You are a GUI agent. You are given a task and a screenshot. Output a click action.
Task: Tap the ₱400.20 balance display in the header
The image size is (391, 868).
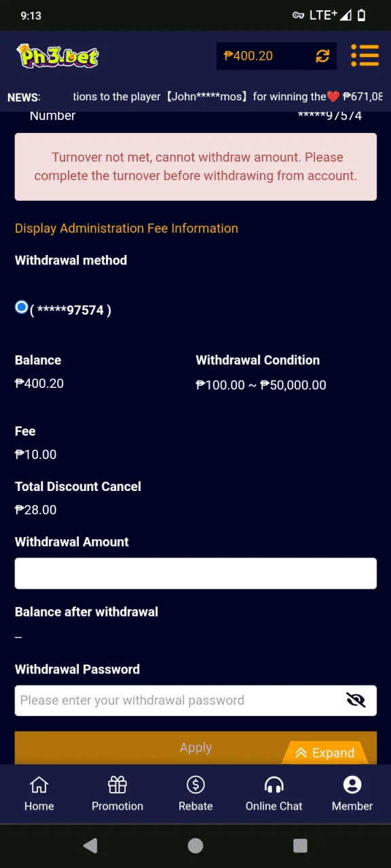248,56
